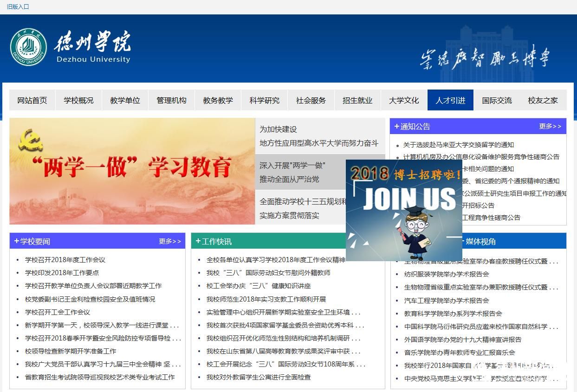Open notice 关于选拔赴马来亚大学交换留学的通知
The image size is (577, 392).
(x=459, y=145)
